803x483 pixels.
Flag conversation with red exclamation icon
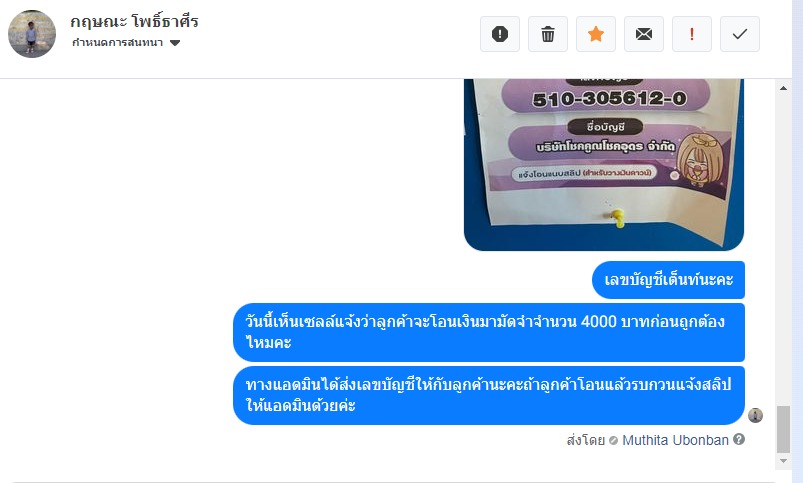coord(692,34)
